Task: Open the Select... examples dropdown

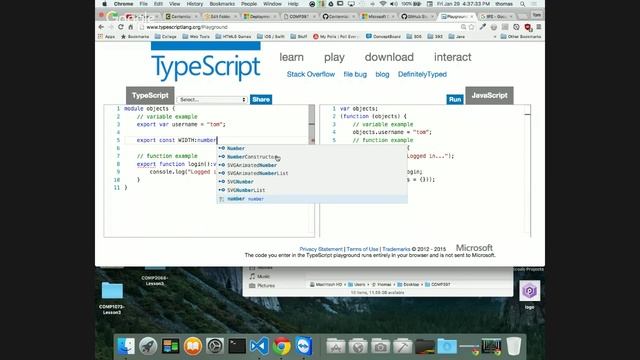Action: pyautogui.click(x=212, y=100)
